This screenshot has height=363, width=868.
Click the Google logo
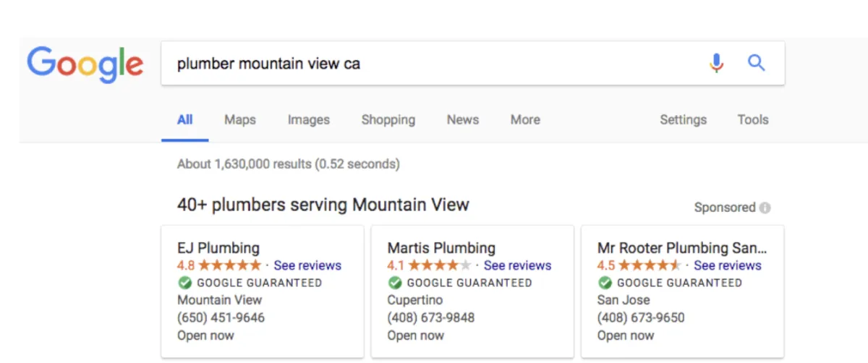[x=85, y=65]
